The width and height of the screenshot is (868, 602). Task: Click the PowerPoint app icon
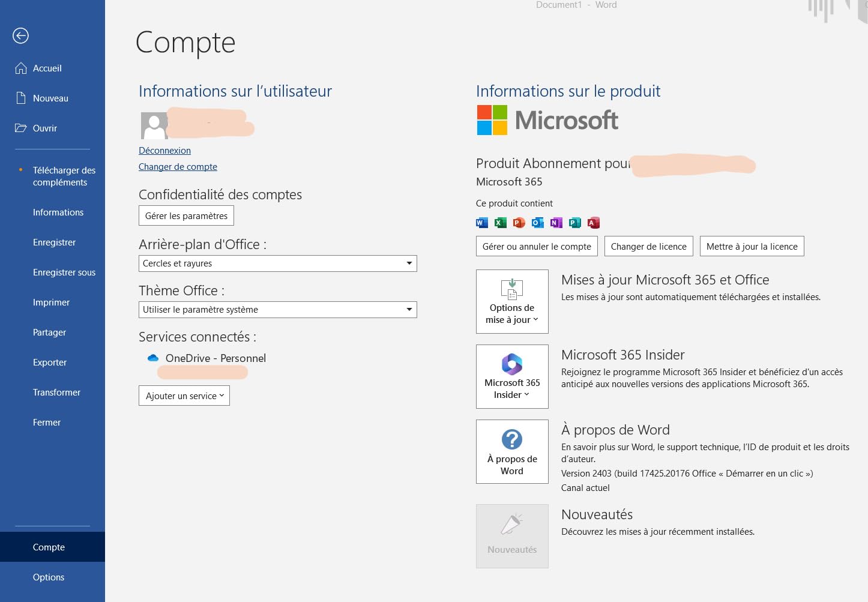tap(519, 223)
